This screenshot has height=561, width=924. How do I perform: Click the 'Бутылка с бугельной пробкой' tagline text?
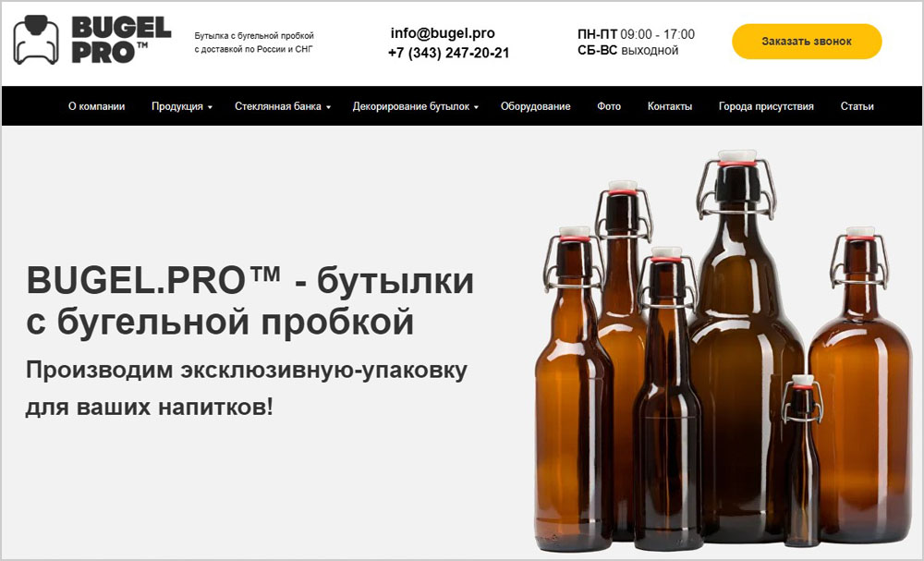point(254,36)
